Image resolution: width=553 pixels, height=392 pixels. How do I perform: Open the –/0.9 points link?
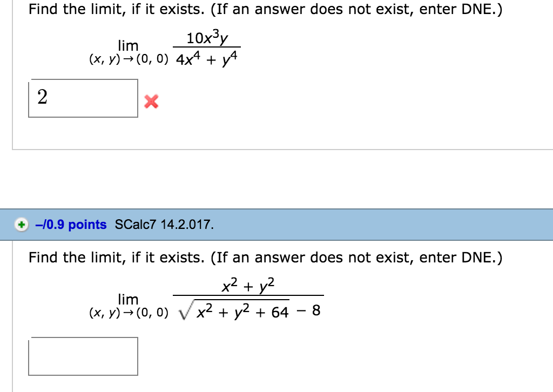click(x=70, y=225)
